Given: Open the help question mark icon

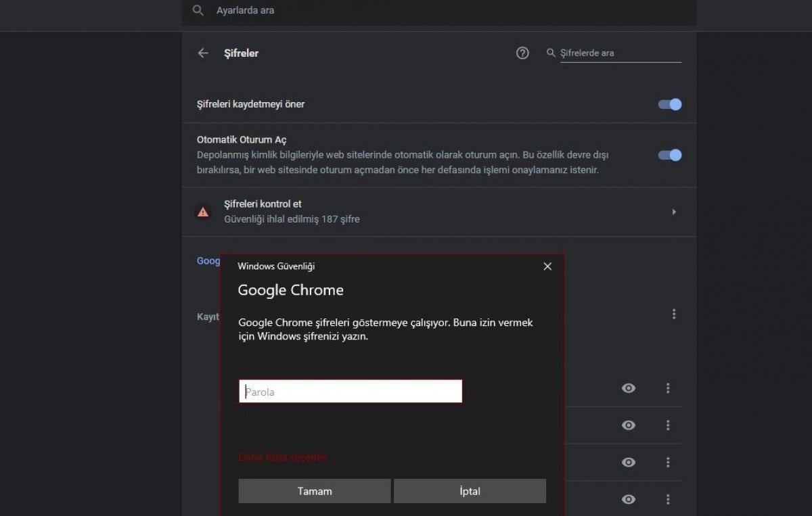Looking at the screenshot, I should pos(522,53).
